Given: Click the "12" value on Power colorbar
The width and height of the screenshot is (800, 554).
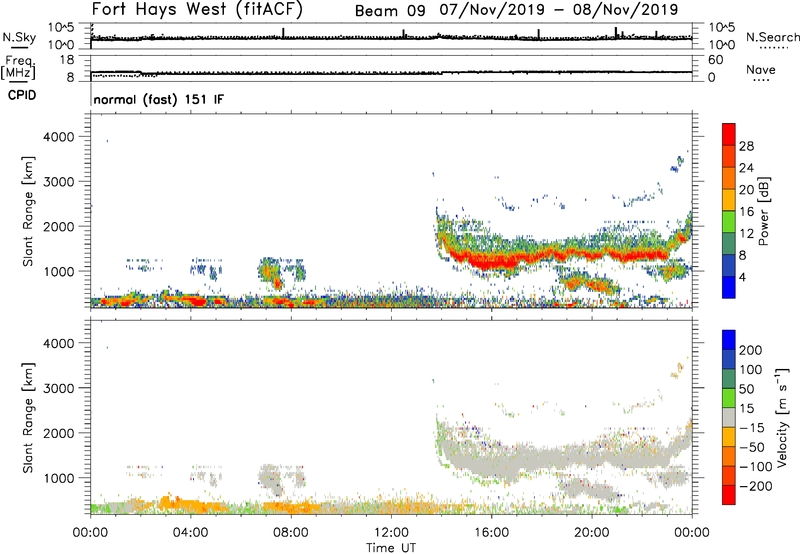Looking at the screenshot, I should pyautogui.click(x=746, y=234).
